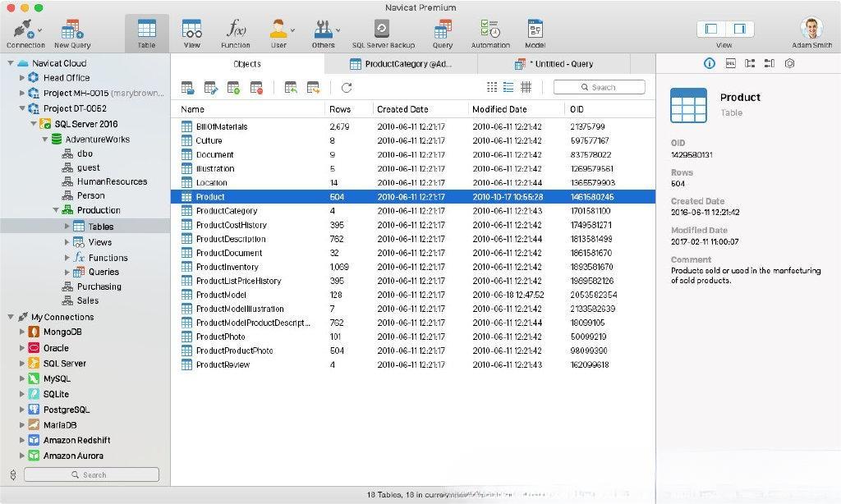Click the New Table icon
Screen dimensions: 841x504
[233, 87]
